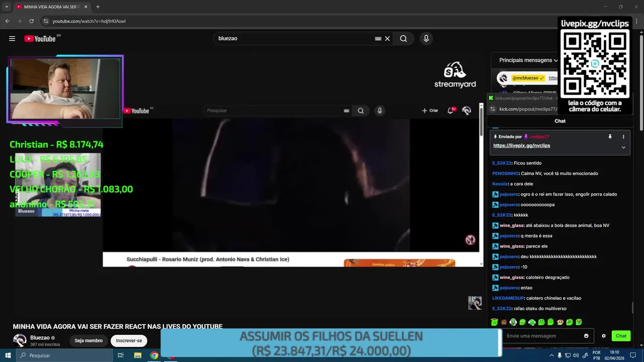The height and width of the screenshot is (362, 644).
Task: Click the Inscrever-se subscribe button
Action: click(129, 341)
